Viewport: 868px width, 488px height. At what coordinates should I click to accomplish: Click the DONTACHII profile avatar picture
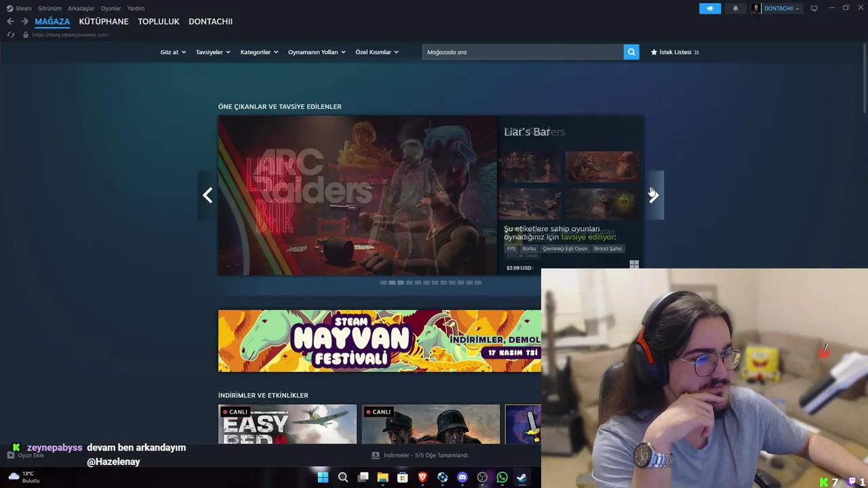[x=756, y=8]
